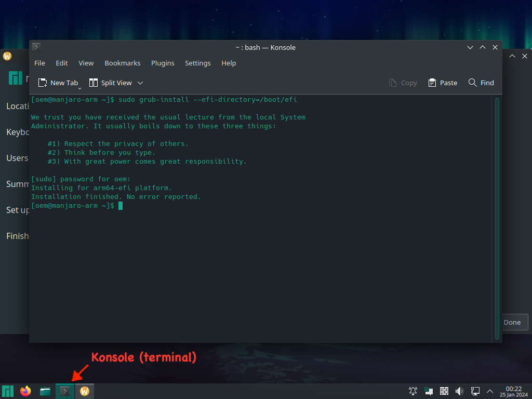Launch Firefox from the taskbar

coord(25,391)
